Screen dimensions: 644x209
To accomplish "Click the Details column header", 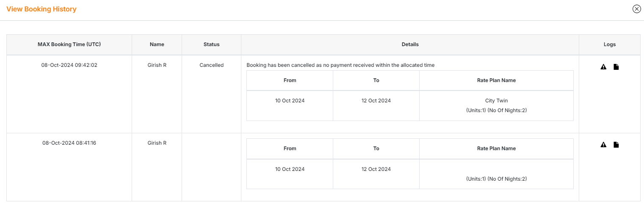I will (x=410, y=44).
